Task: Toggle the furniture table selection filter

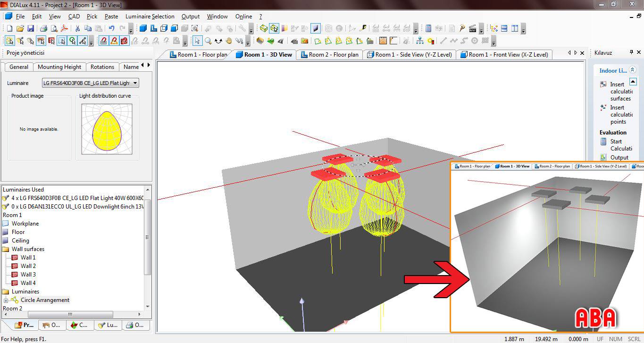Action: point(41,41)
